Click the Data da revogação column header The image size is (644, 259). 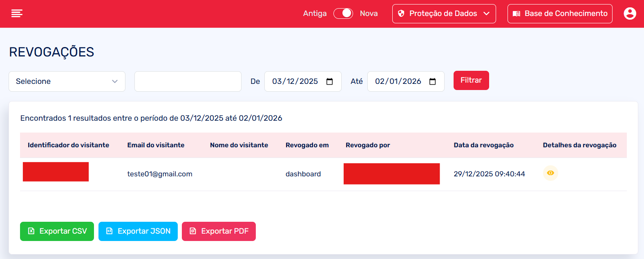pos(483,145)
